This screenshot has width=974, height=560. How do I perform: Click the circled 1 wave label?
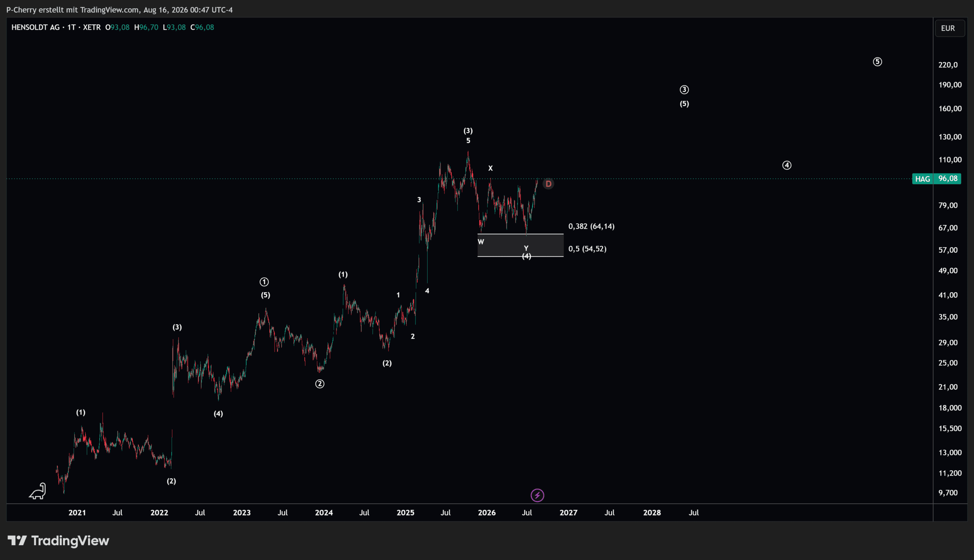point(264,282)
